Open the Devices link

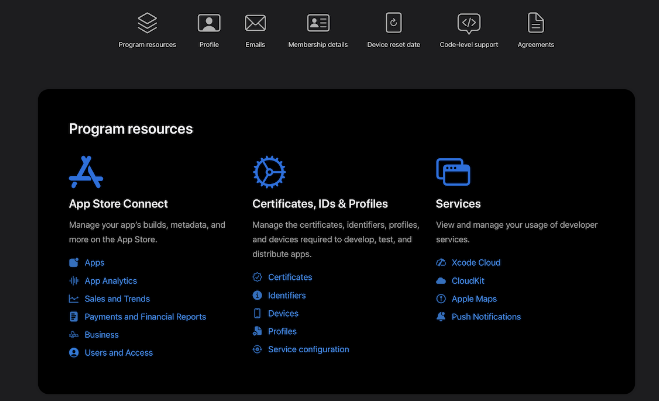point(283,313)
